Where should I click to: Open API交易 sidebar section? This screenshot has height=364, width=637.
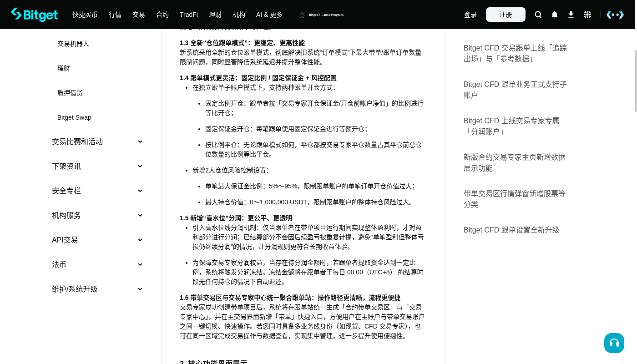tap(65, 240)
